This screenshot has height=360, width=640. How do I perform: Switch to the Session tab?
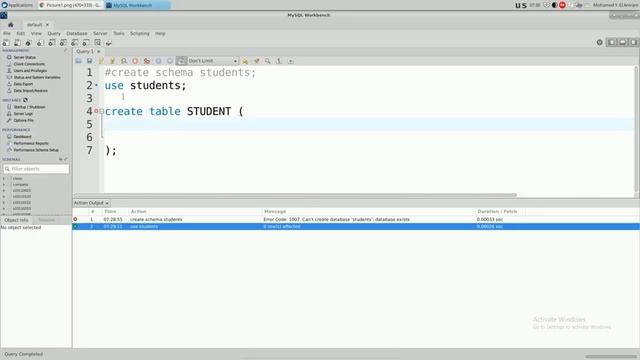pyautogui.click(x=46, y=220)
